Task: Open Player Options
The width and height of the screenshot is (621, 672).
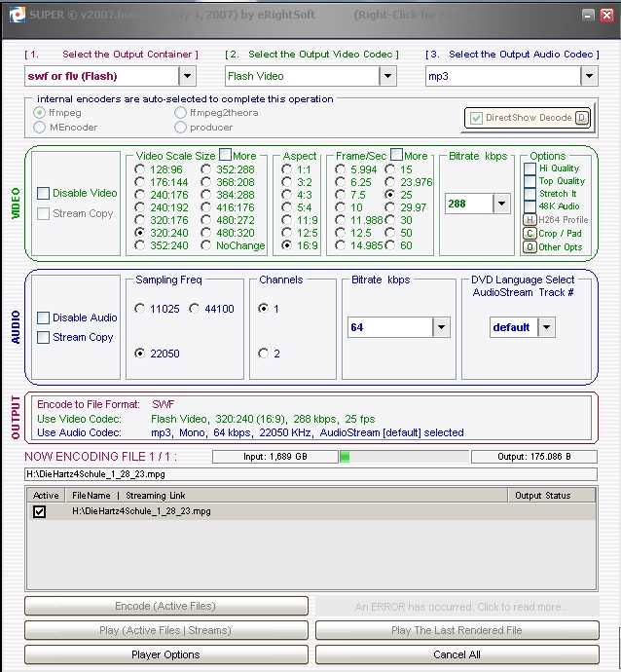Action: [x=165, y=654]
